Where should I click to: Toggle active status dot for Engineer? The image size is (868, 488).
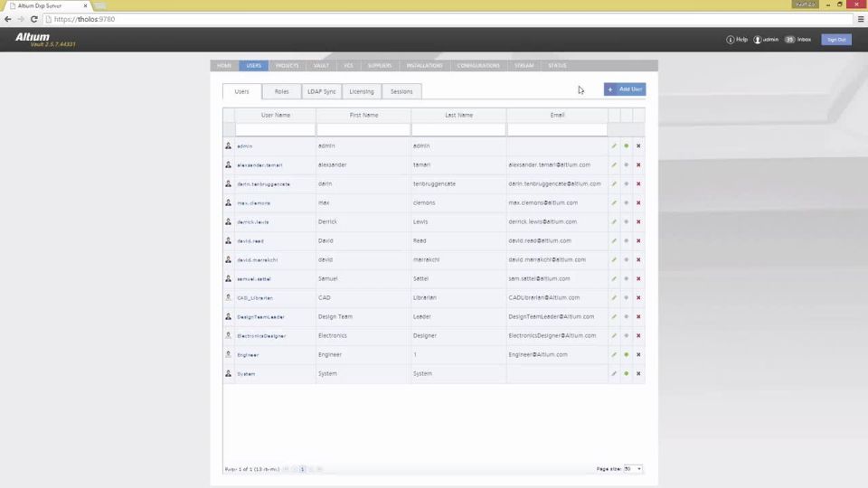click(x=626, y=354)
